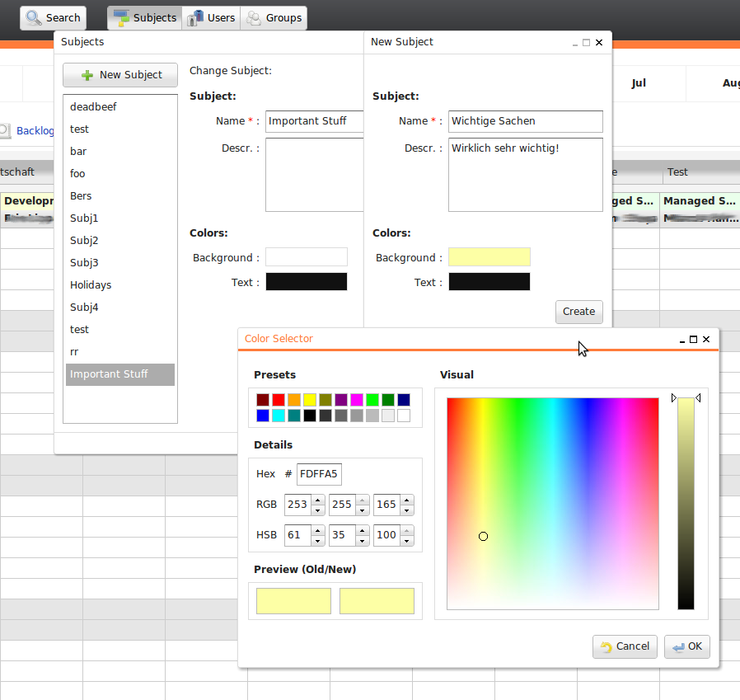Screen dimensions: 740x700
Task: Decrement the green RGB value with its down arrow
Action: [x=363, y=510]
